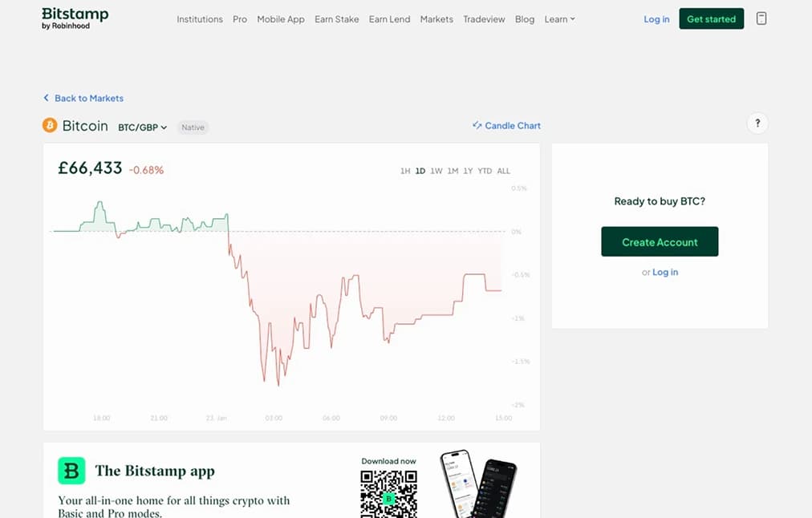This screenshot has height=518, width=812.
Task: Click the Bitcoin coin icon next to Bitcoin
Action: click(x=48, y=125)
